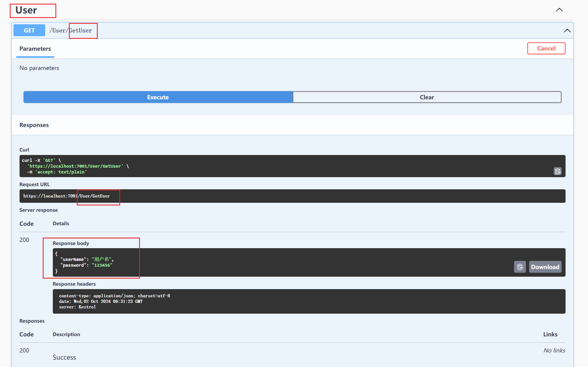
Task: Click the GET method icon button
Action: (30, 30)
